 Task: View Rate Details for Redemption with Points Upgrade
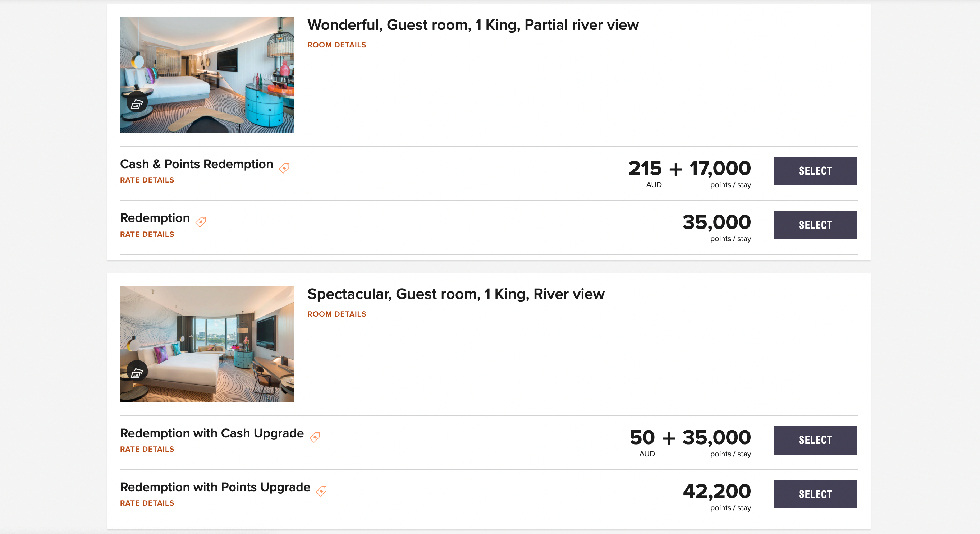147,503
